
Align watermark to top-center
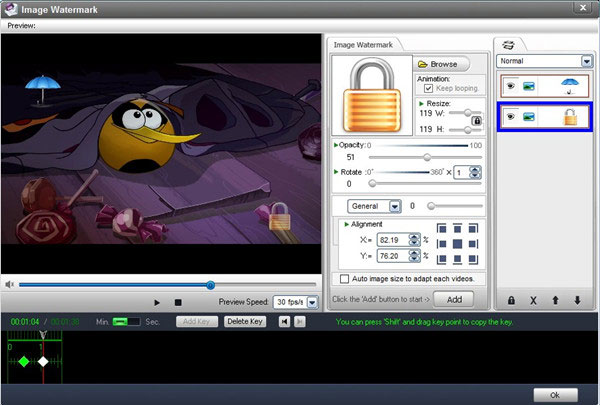pyautogui.click(x=457, y=229)
